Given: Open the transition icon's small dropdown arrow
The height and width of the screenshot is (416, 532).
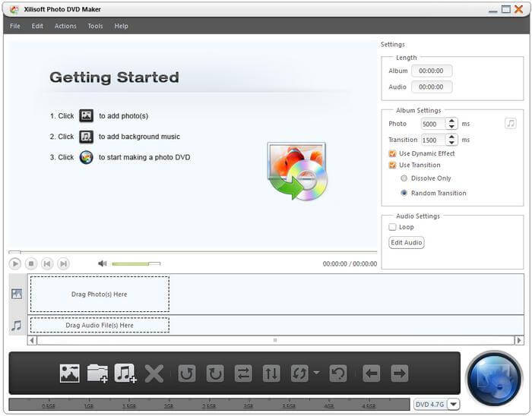Looking at the screenshot, I should coord(316,373).
